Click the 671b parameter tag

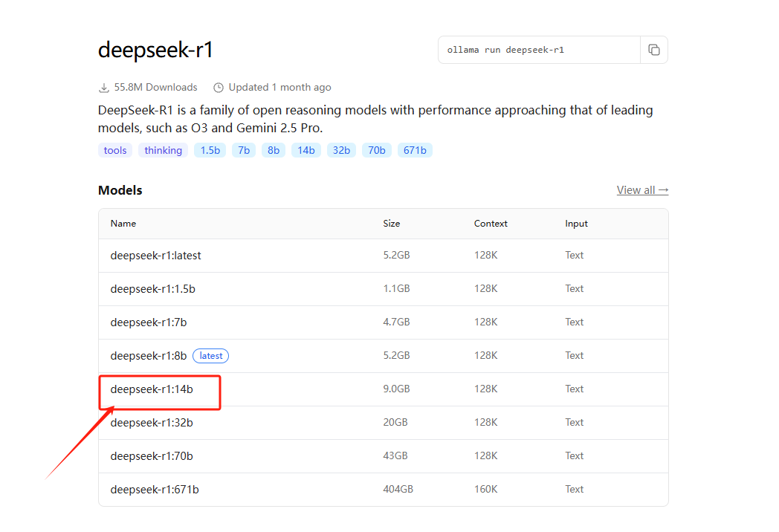pyautogui.click(x=415, y=150)
